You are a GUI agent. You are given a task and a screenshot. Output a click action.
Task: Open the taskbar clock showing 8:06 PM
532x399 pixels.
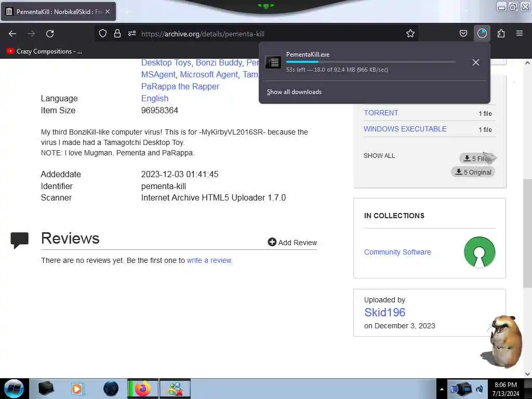(506, 389)
